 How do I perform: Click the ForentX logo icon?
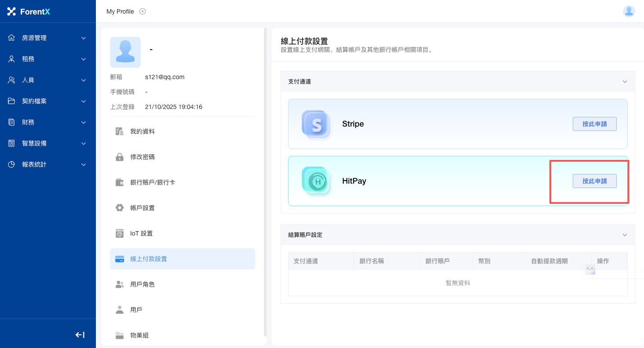pos(11,11)
